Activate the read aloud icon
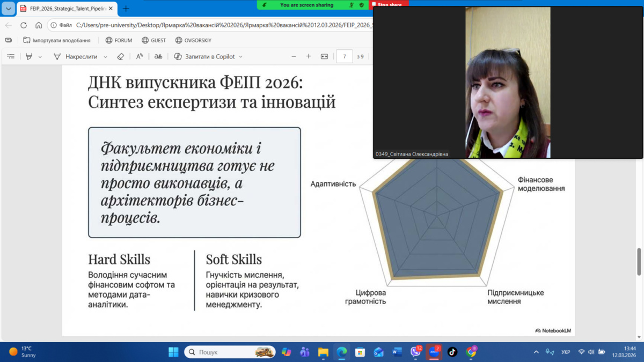 click(140, 56)
